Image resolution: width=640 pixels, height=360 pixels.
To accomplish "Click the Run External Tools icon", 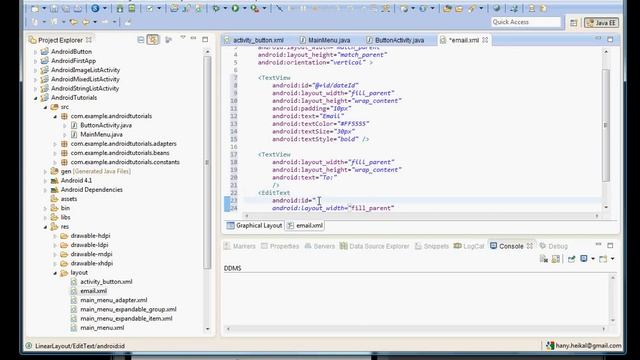I will [x=255, y=9].
